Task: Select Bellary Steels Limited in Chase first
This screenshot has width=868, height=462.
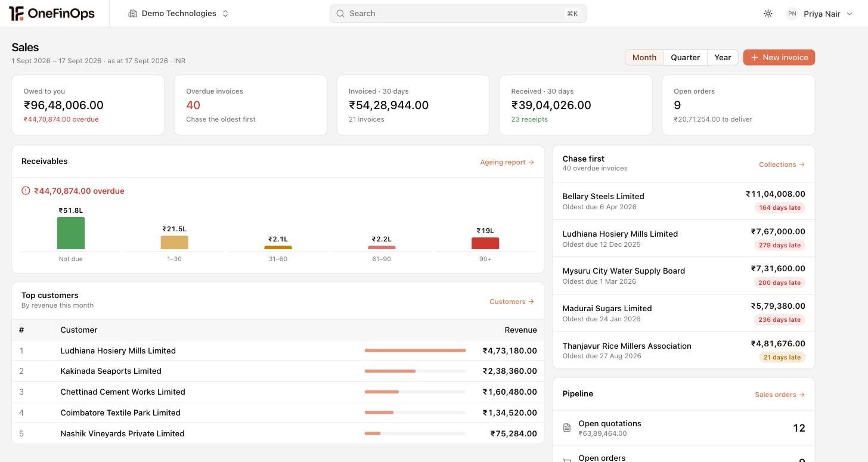Action: pyautogui.click(x=684, y=201)
